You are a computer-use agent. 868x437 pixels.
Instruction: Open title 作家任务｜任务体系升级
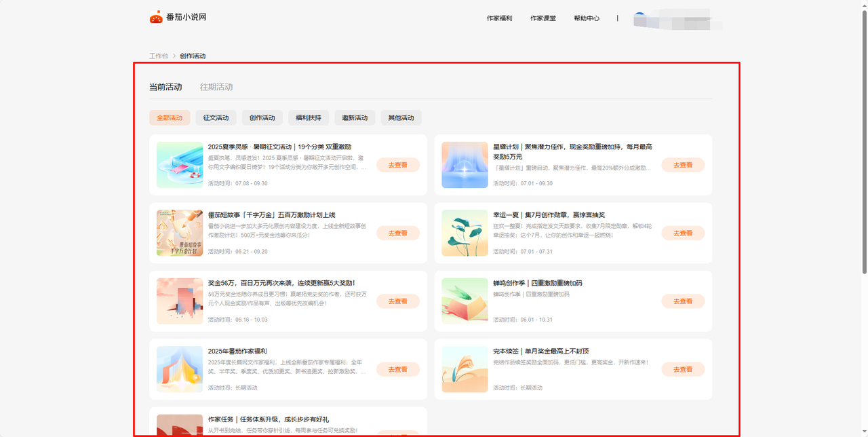tap(268, 419)
